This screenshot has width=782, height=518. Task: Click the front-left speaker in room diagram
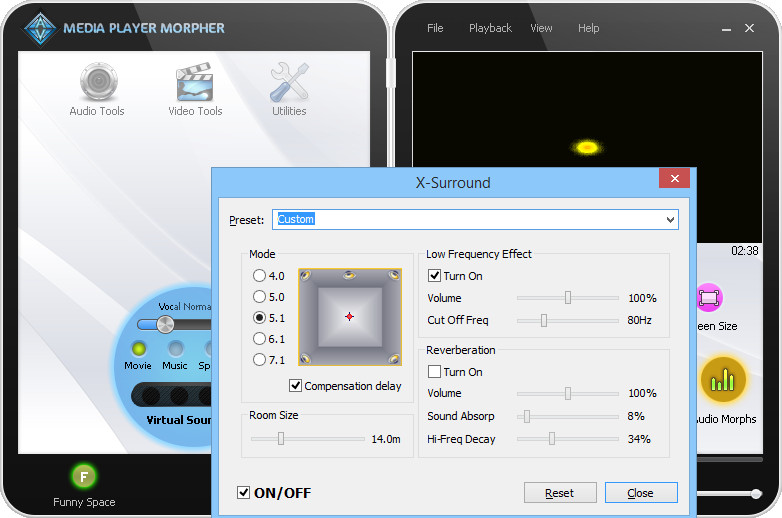(x=306, y=275)
